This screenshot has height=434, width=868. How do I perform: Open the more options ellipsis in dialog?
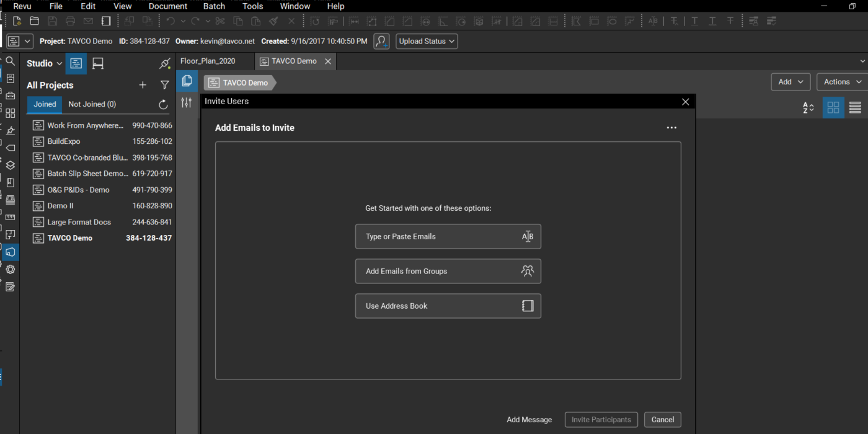click(671, 128)
